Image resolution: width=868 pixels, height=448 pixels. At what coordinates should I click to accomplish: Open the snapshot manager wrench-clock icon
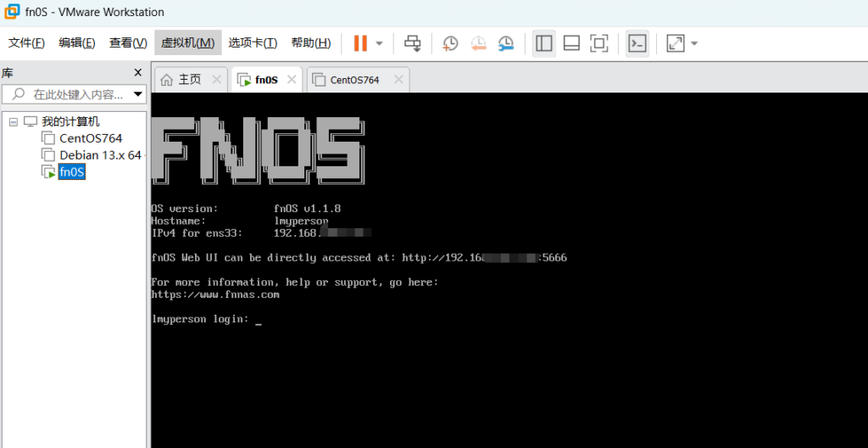point(506,43)
